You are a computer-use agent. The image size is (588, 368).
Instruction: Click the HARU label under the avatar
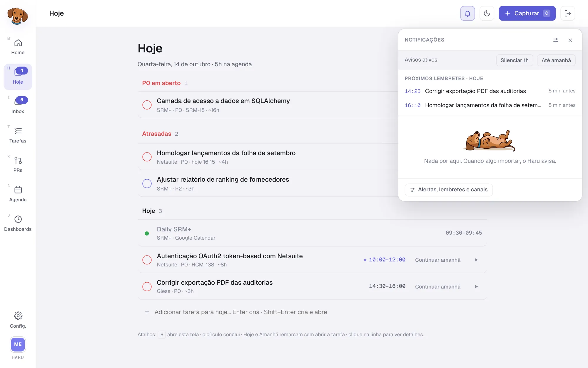tap(18, 357)
